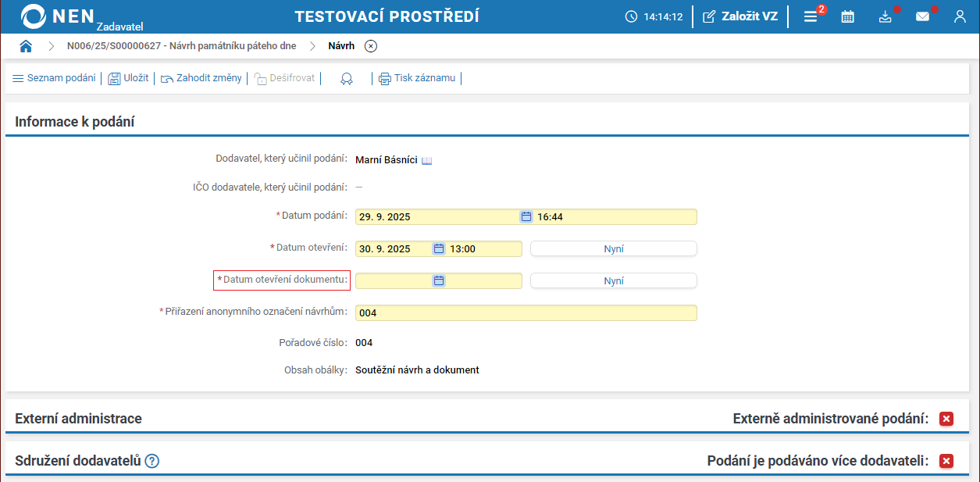This screenshot has height=482, width=980.
Task: Open the Sdružení dodavatelů help icon
Action: (152, 461)
